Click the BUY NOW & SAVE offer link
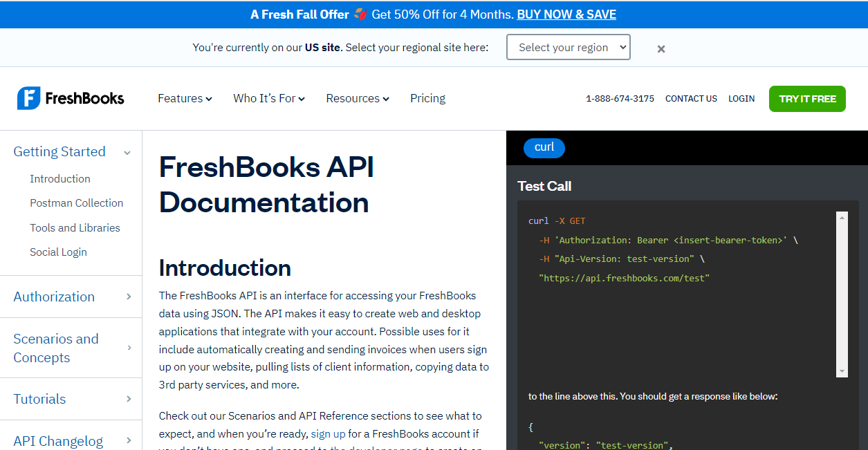 [566, 15]
